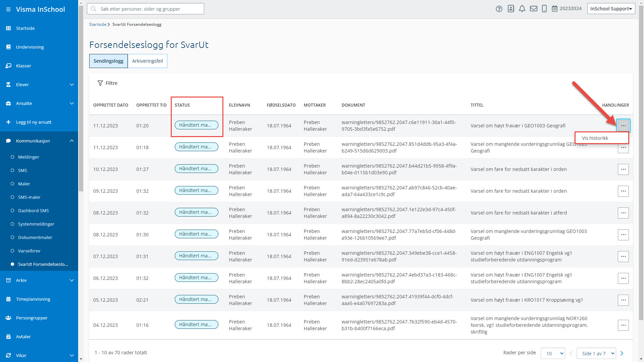Open notifications bell icon
Image resolution: width=644 pixels, height=362 pixels.
522,9
